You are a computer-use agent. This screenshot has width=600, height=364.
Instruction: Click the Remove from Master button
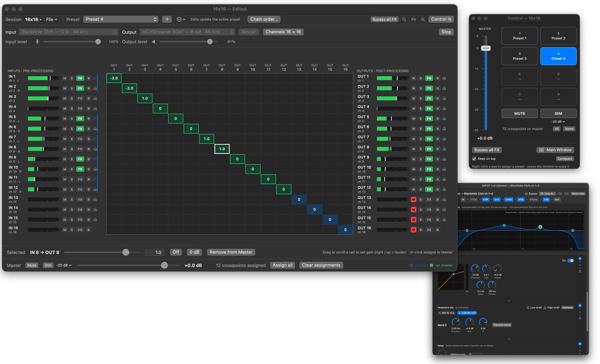[x=231, y=252]
